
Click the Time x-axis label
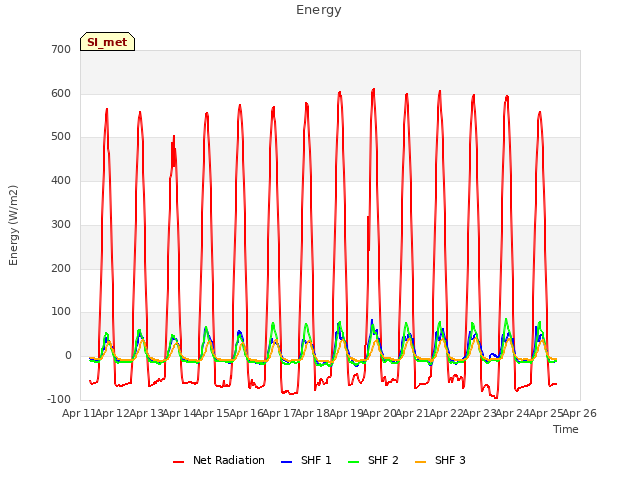coord(566,429)
